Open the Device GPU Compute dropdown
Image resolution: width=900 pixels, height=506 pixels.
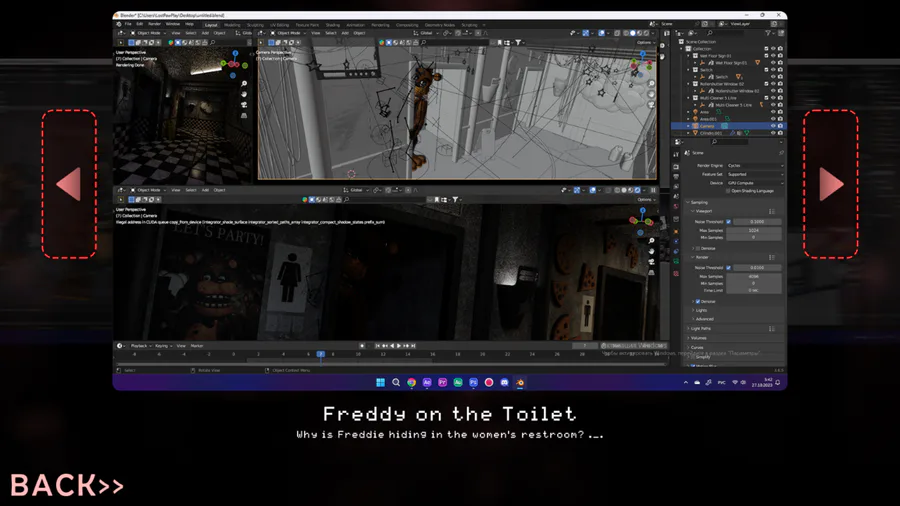tap(755, 182)
